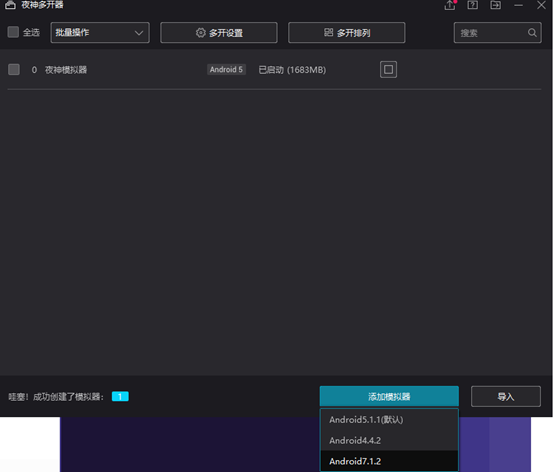Open the 批量操作 batch operations dropdown

(x=100, y=33)
